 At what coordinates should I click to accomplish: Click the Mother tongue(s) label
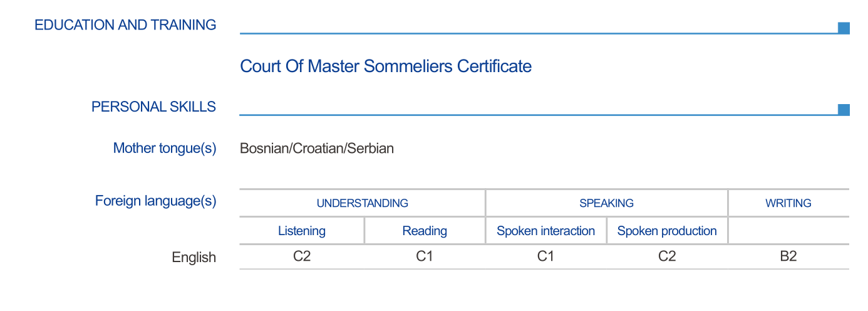click(164, 148)
